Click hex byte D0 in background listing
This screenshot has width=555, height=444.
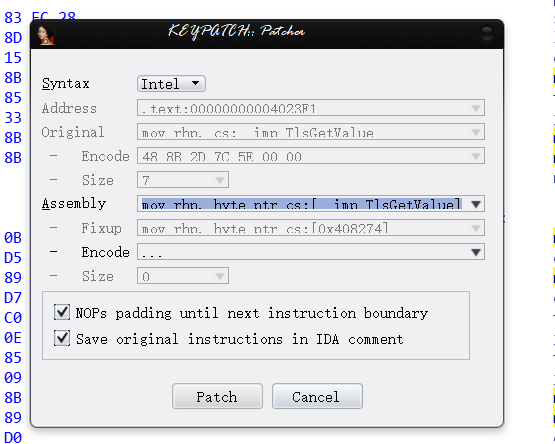pyautogui.click(x=13, y=438)
